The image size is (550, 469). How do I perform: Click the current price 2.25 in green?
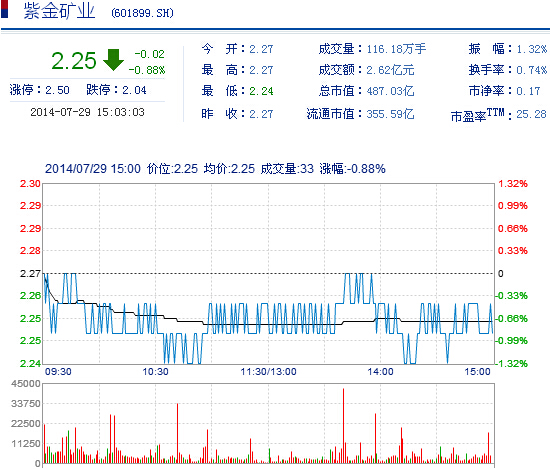[x=74, y=61]
